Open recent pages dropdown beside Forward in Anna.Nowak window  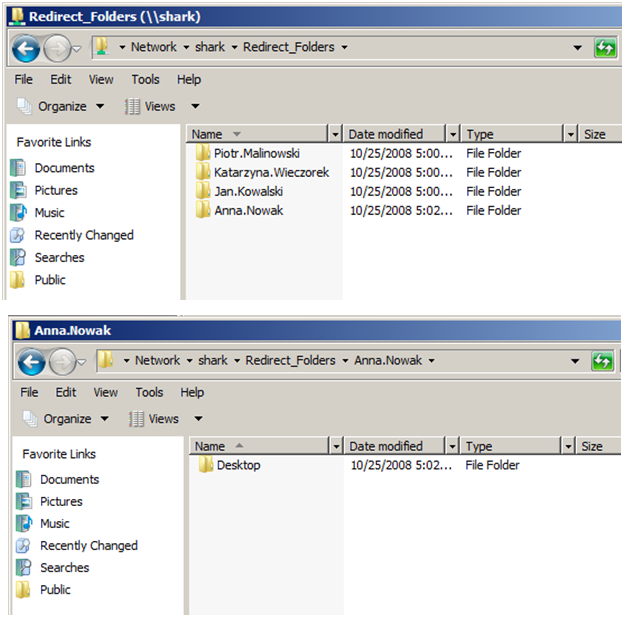tap(82, 362)
